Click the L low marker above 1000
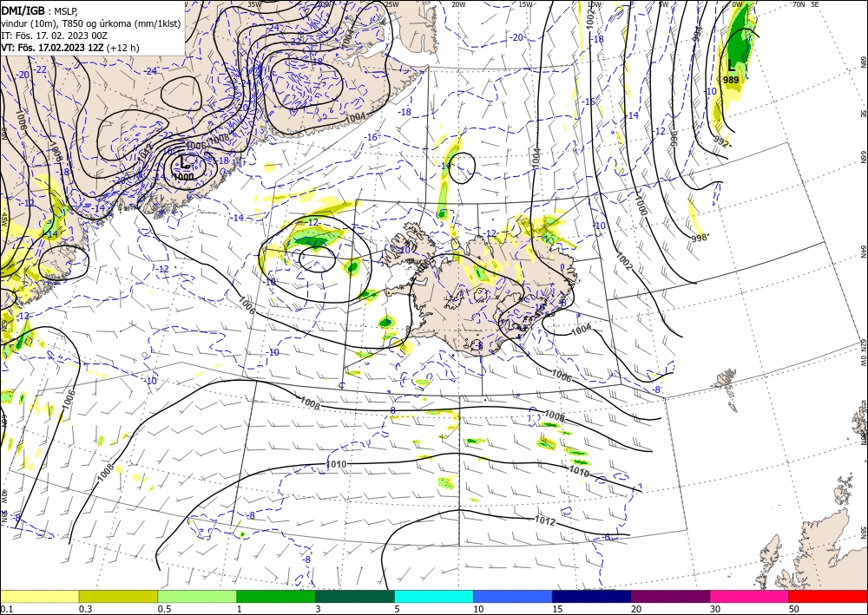This screenshot has width=868, height=615. tap(184, 162)
